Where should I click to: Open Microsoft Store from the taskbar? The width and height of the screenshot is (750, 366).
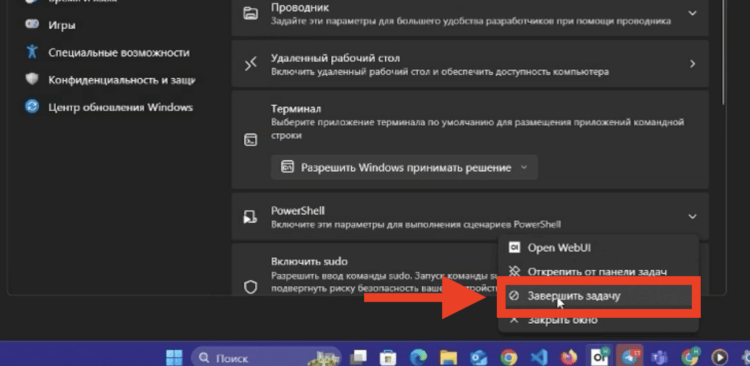tap(388, 357)
